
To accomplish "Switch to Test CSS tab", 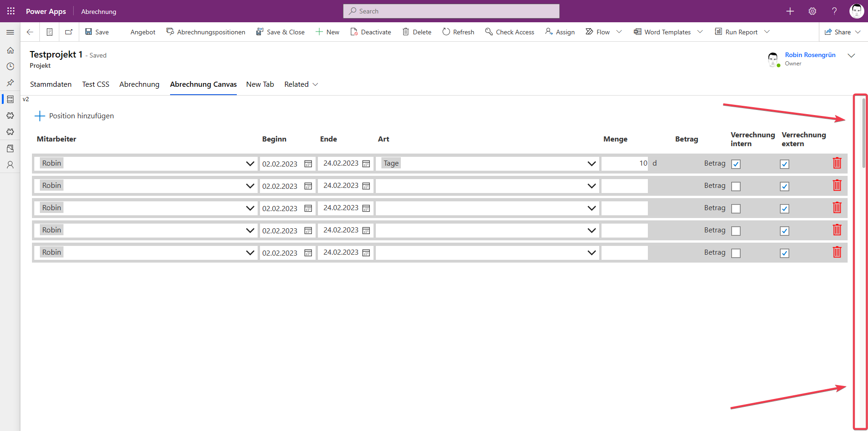I will click(x=96, y=84).
